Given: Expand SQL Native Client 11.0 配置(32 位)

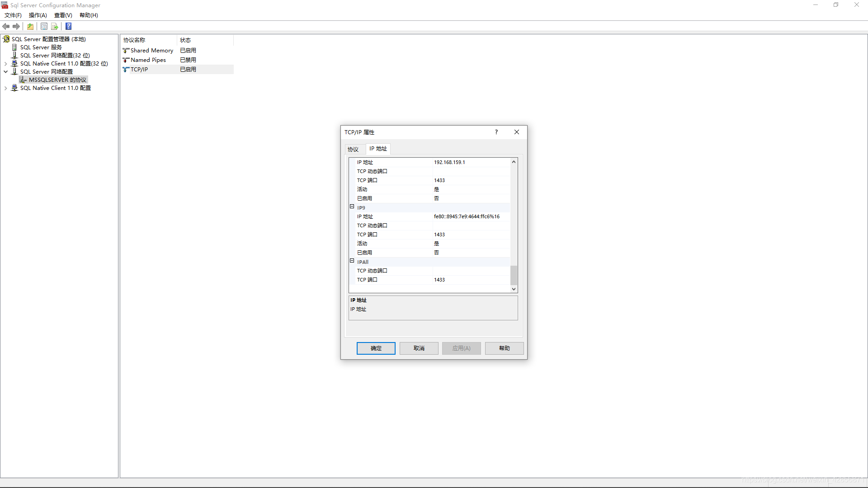Looking at the screenshot, I should 6,63.
